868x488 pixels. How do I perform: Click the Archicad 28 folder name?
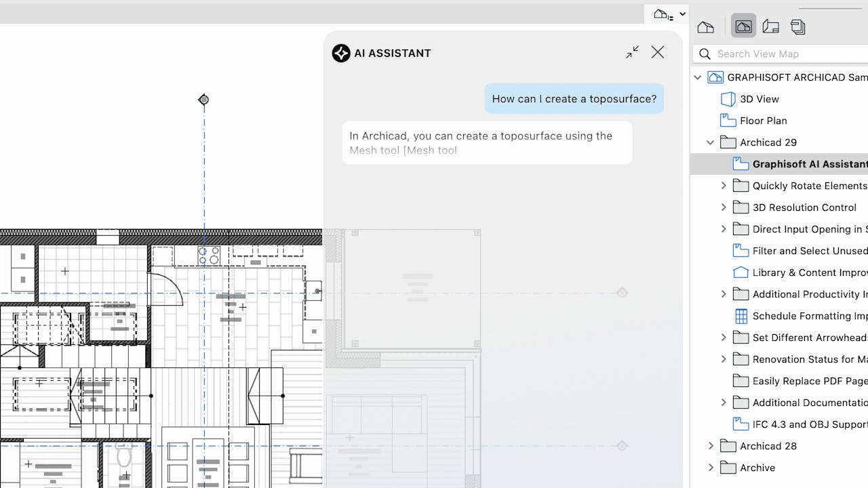768,446
